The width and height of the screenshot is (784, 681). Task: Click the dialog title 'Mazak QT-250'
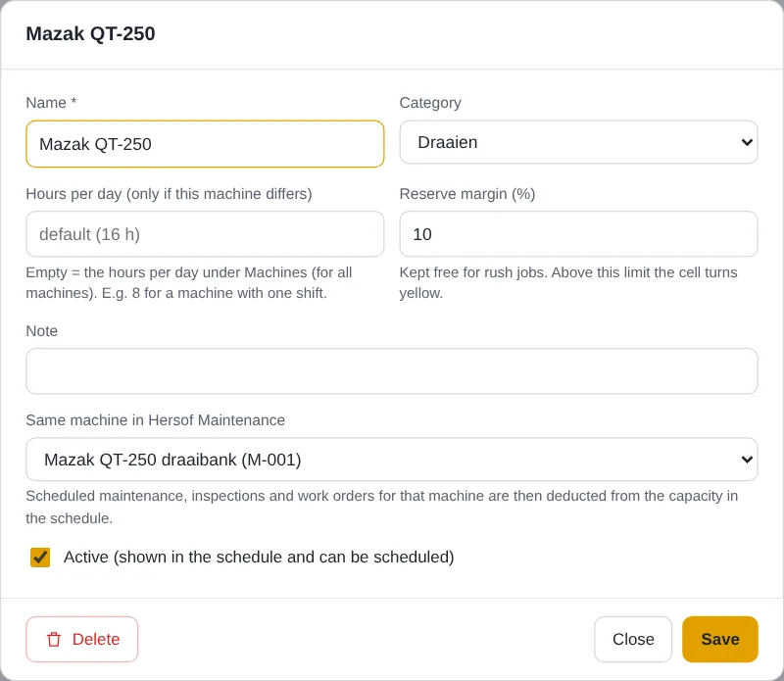tap(90, 33)
